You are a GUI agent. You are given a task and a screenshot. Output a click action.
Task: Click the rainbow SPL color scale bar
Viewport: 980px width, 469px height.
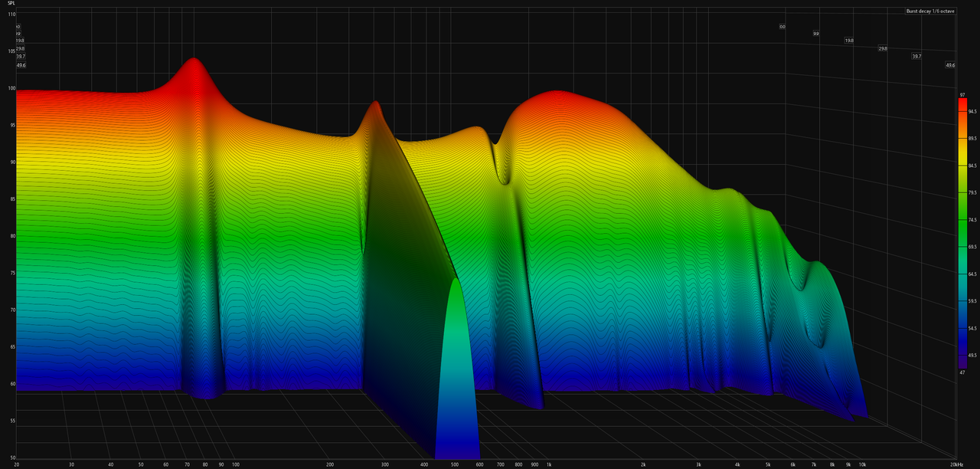[x=962, y=233]
